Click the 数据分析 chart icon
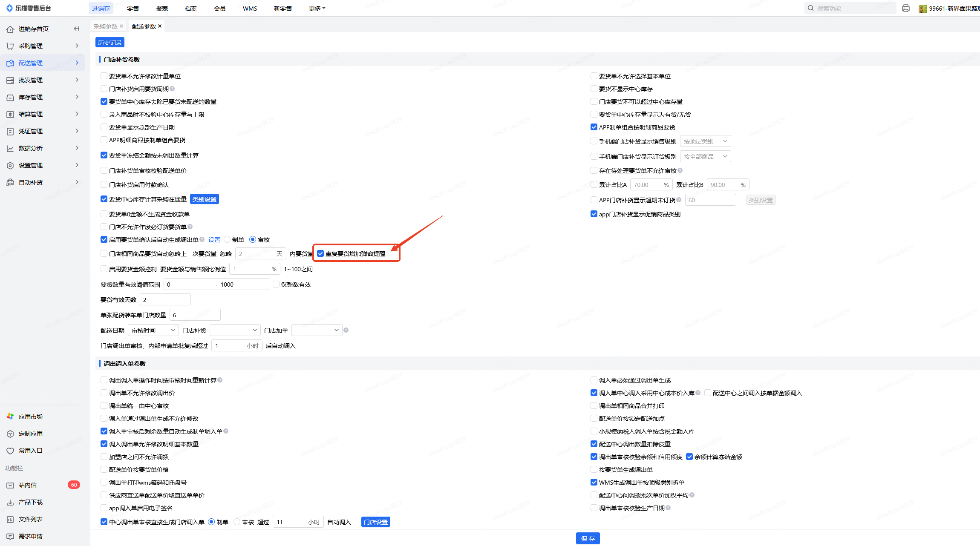The height and width of the screenshot is (546, 980). click(x=10, y=148)
